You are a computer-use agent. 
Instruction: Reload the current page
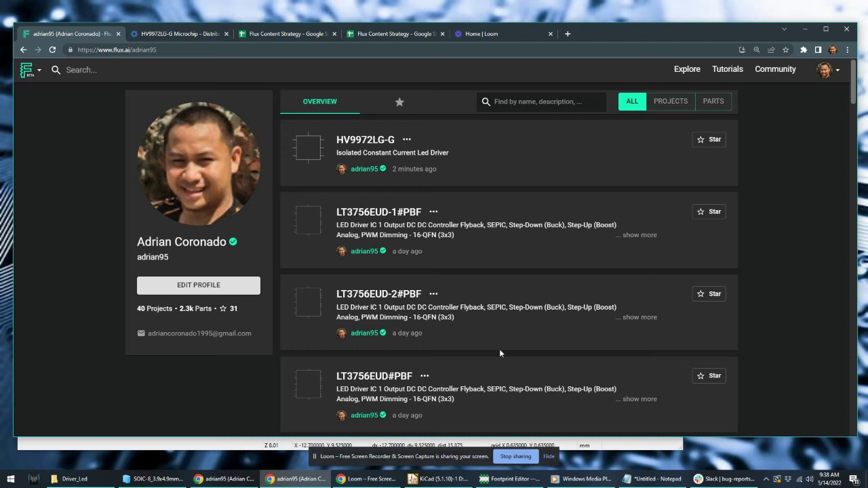click(x=52, y=49)
